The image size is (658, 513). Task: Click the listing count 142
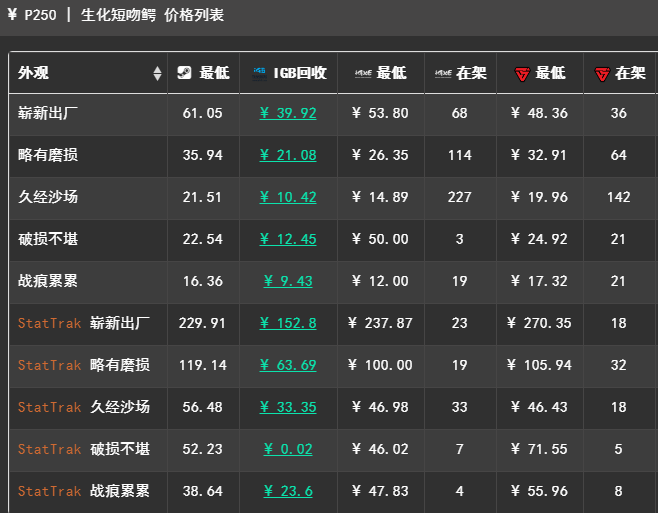(x=619, y=197)
